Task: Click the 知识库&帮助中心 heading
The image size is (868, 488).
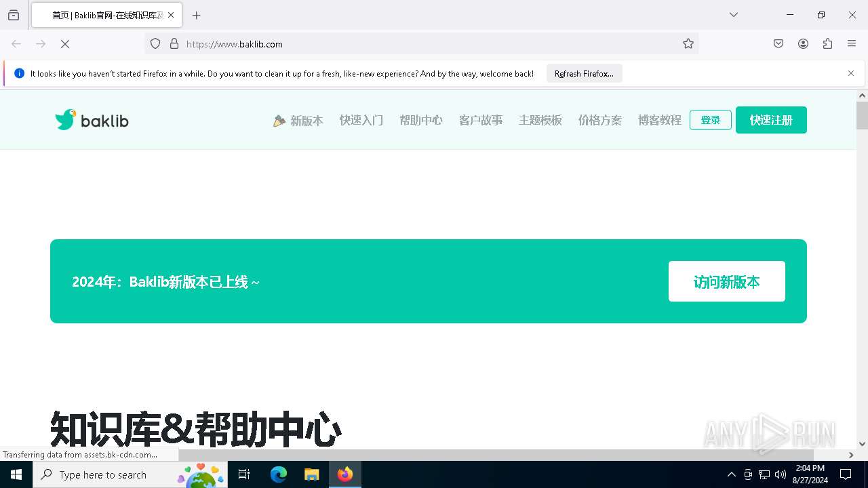Action: [x=195, y=429]
